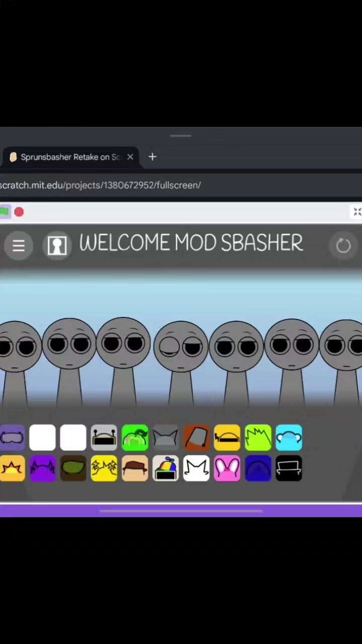Choose the cyan cloud hair icon

tap(289, 437)
